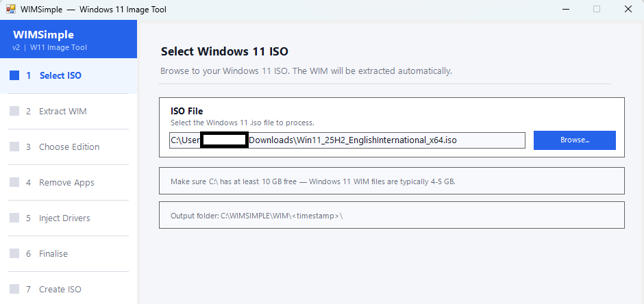Click the square icon beside Finalise
644x304 pixels.
[x=14, y=254]
